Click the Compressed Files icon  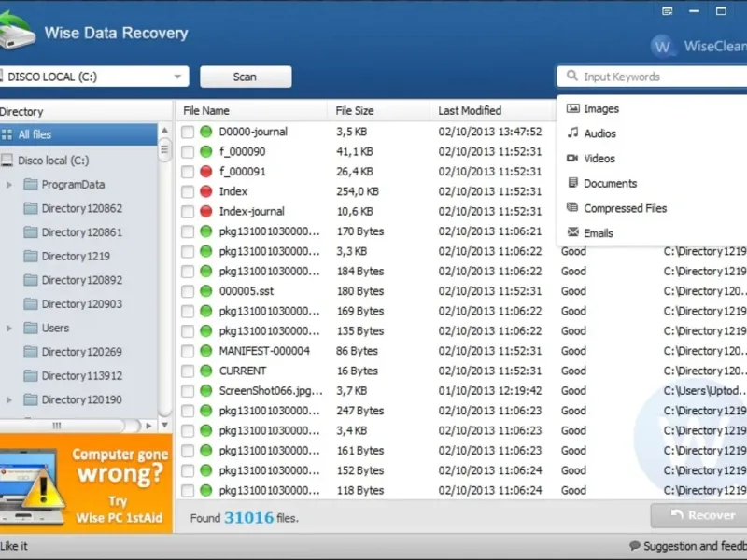click(572, 207)
